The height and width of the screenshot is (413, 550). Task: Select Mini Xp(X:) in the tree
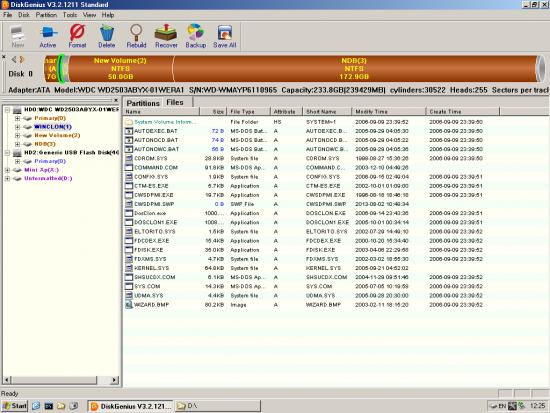pyautogui.click(x=41, y=170)
